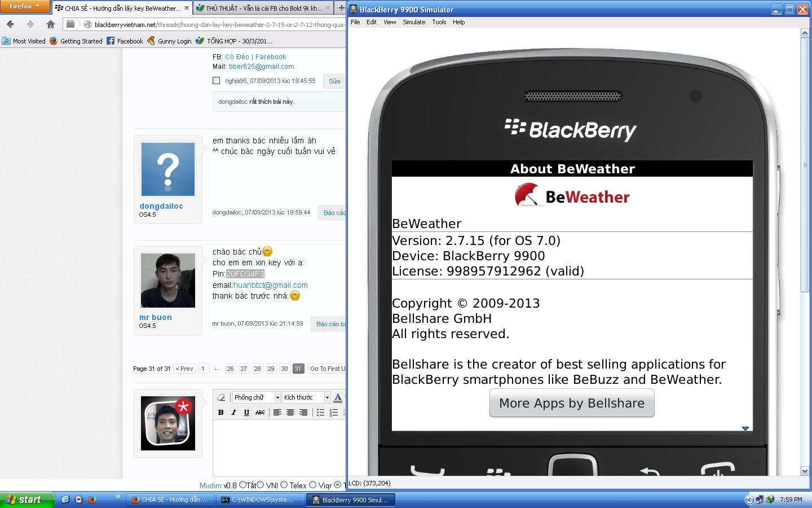Image resolution: width=812 pixels, height=508 pixels.
Task: Toggle italic in the reply editor
Action: (x=233, y=413)
